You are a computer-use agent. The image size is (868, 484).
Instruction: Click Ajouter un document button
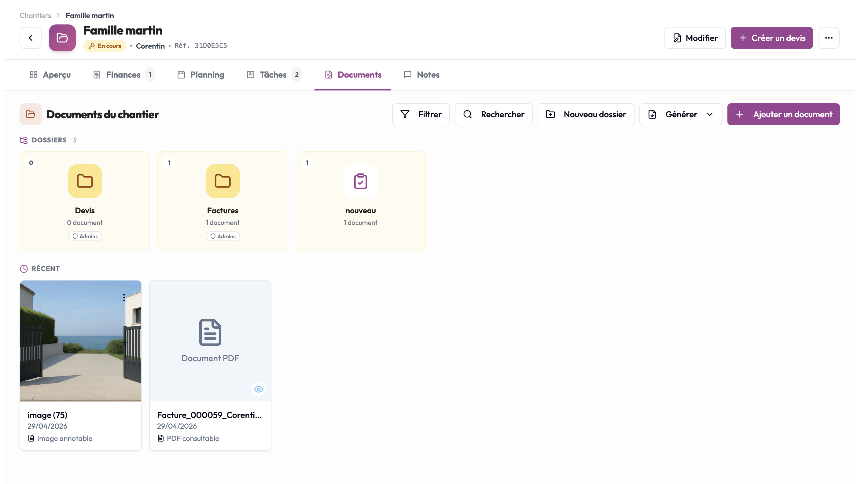[x=783, y=114]
